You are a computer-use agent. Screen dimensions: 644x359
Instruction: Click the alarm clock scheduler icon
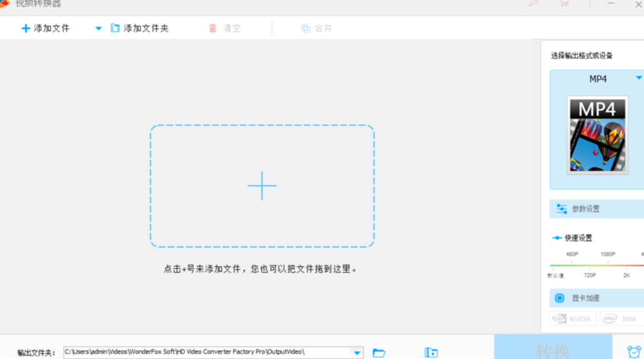(x=634, y=352)
